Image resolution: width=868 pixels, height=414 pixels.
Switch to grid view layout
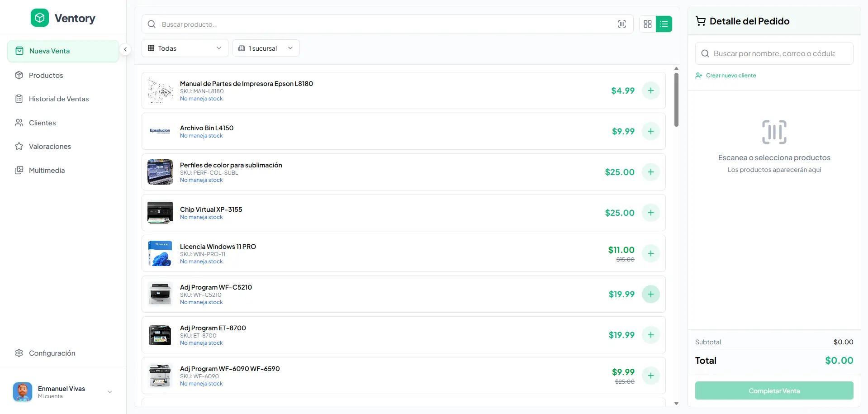[647, 24]
